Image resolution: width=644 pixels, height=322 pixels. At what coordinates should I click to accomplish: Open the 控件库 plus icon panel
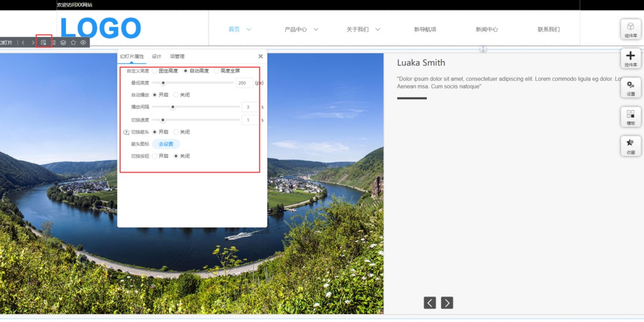pos(631,58)
